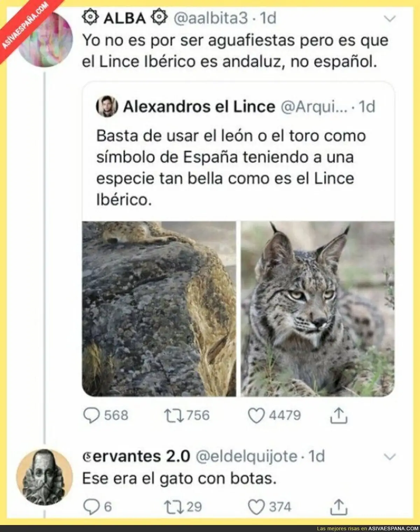The height and width of the screenshot is (532, 420).
Task: Visit the @eldelquijote profile handle
Action: pyautogui.click(x=247, y=456)
